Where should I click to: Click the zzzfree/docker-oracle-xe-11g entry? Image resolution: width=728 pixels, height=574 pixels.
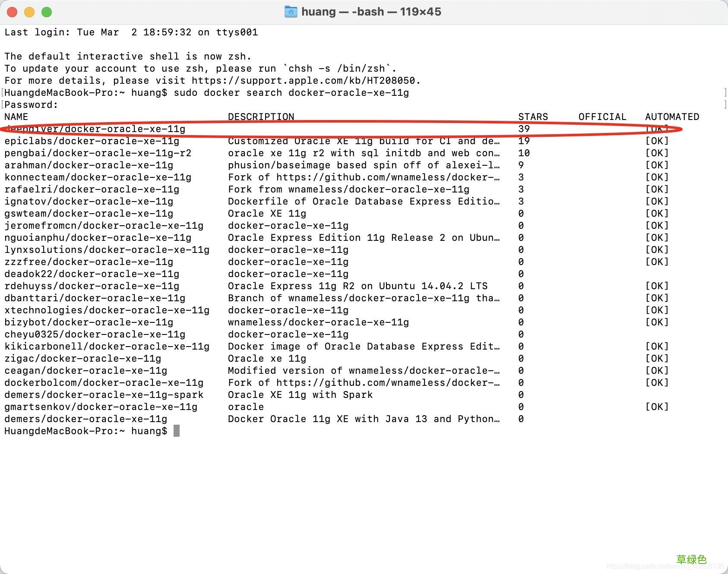point(89,262)
